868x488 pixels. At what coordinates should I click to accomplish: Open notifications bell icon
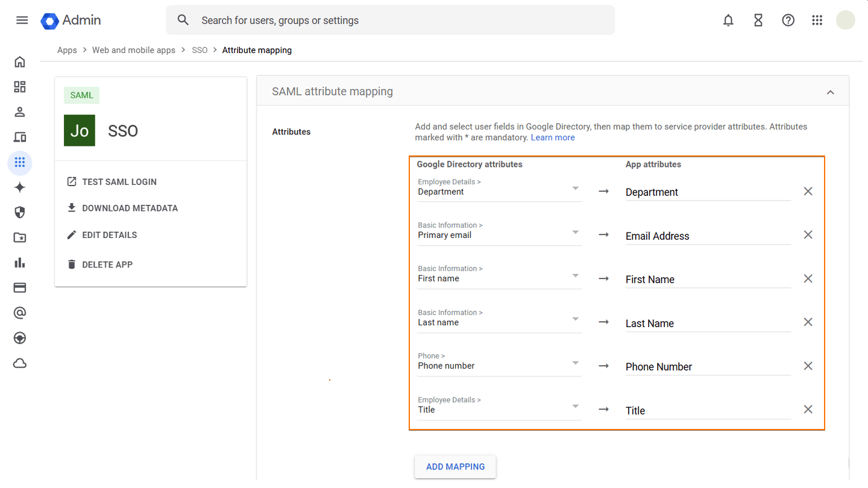pyautogui.click(x=728, y=20)
